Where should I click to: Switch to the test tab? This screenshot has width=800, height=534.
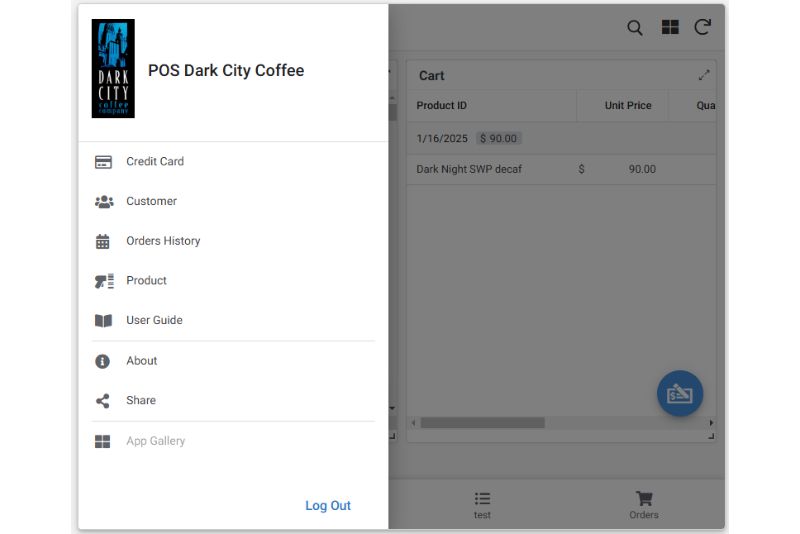tap(482, 505)
